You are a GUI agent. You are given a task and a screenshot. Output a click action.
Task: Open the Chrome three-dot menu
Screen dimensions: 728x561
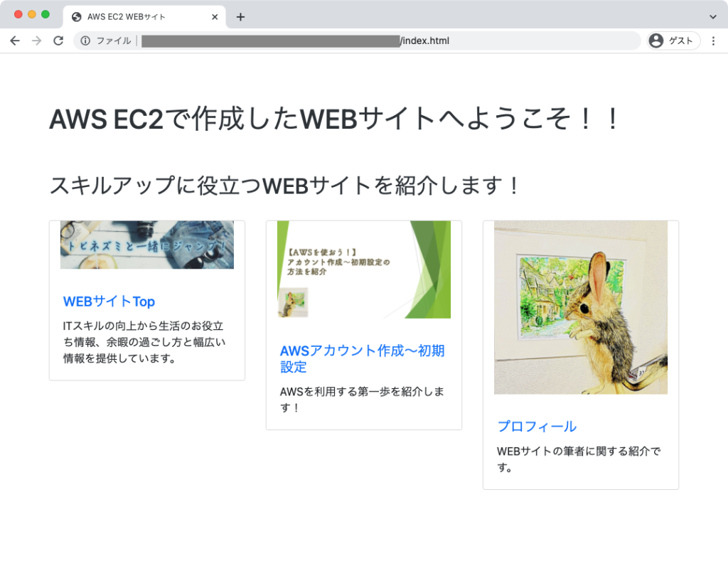point(713,41)
